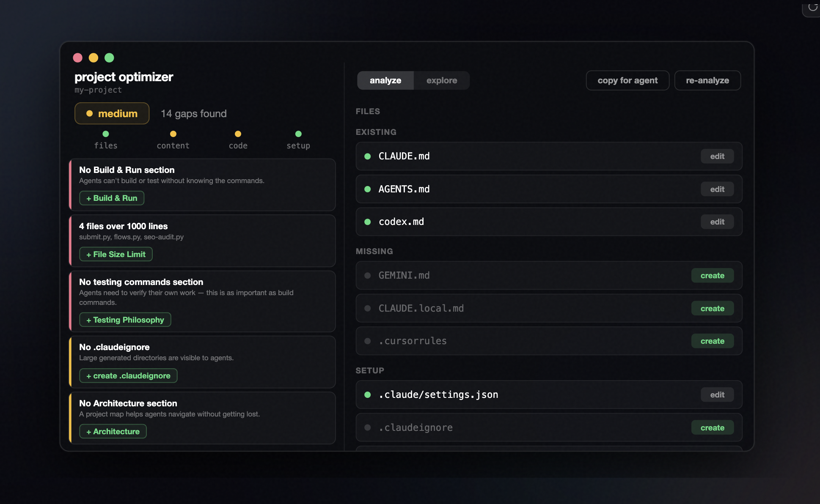Screen dimensions: 820x504
Task: Switch to the explore tab
Action: pos(442,80)
